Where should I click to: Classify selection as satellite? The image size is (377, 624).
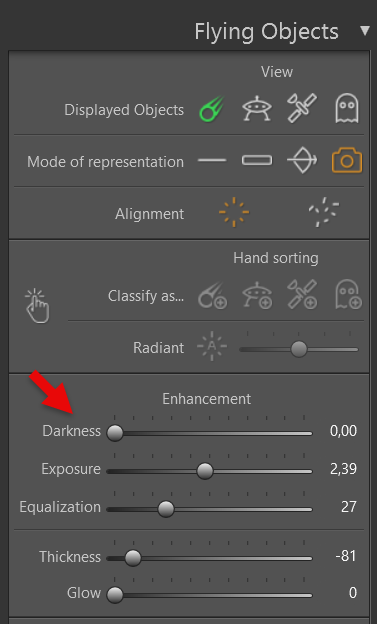tap(302, 295)
